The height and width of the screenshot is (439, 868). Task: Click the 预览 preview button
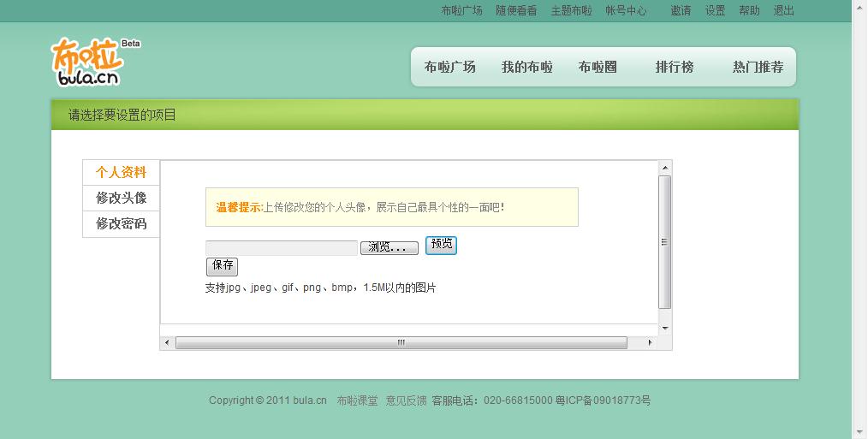tap(441, 246)
